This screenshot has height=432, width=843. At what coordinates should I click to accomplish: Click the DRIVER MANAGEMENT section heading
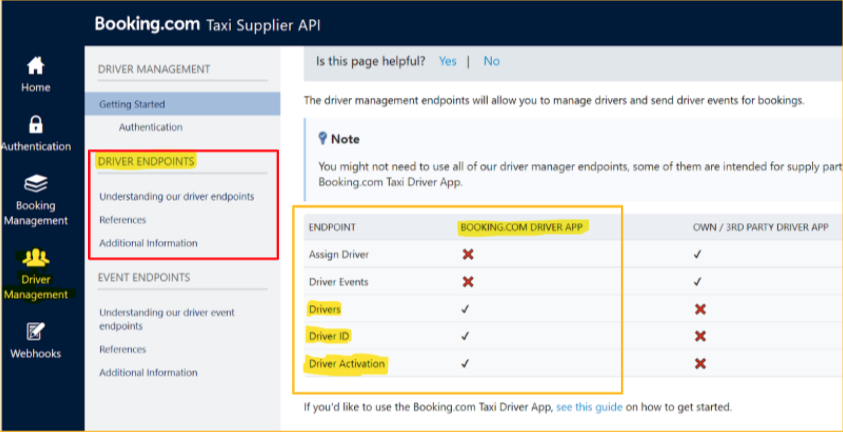[x=154, y=69]
